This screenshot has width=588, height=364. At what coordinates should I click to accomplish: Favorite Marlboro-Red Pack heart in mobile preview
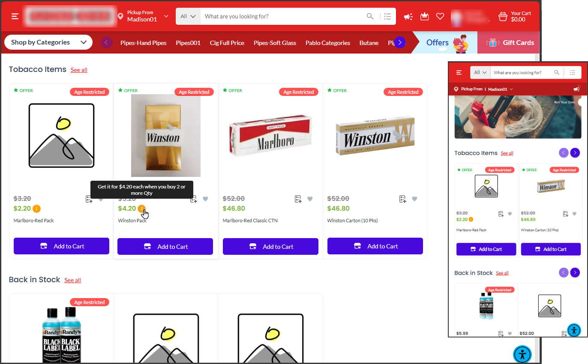[510, 214]
